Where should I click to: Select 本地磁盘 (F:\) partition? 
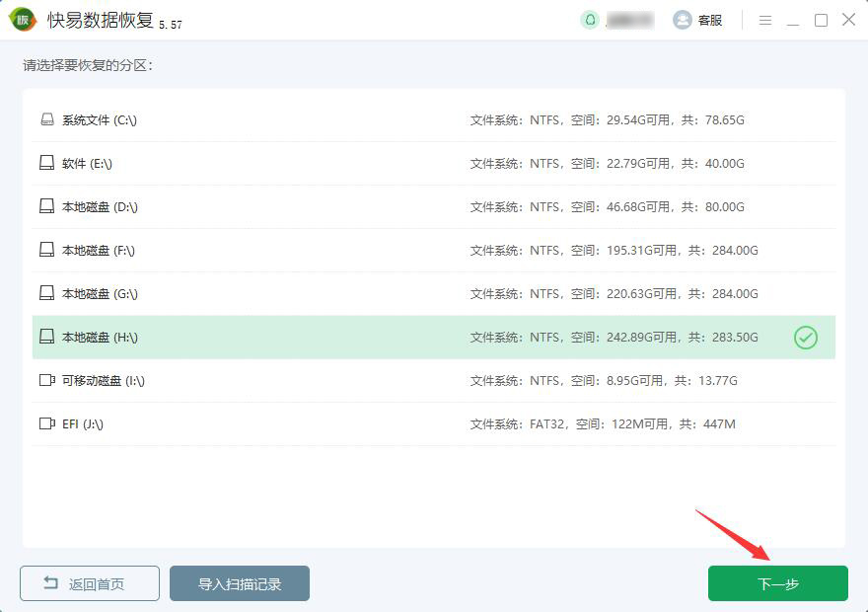tap(99, 251)
